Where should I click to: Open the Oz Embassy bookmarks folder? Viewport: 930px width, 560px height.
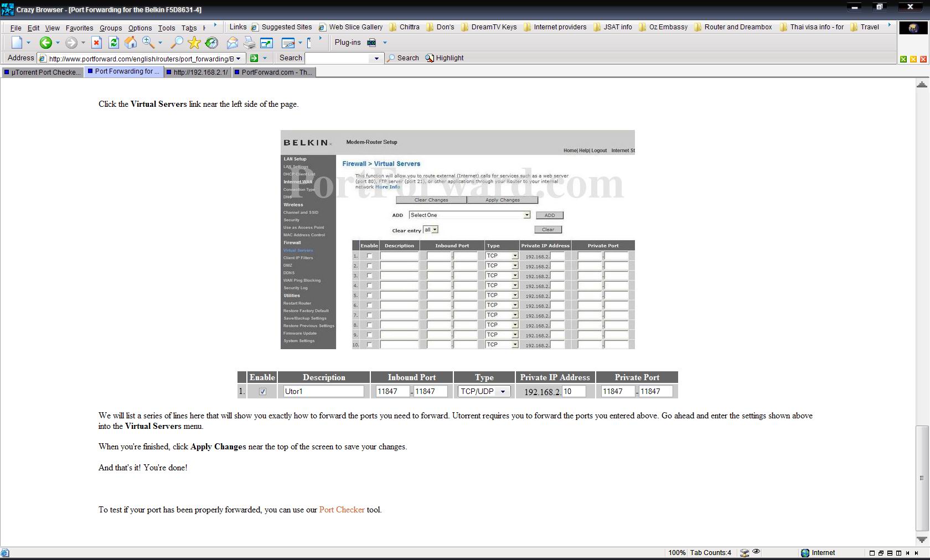pos(663,27)
